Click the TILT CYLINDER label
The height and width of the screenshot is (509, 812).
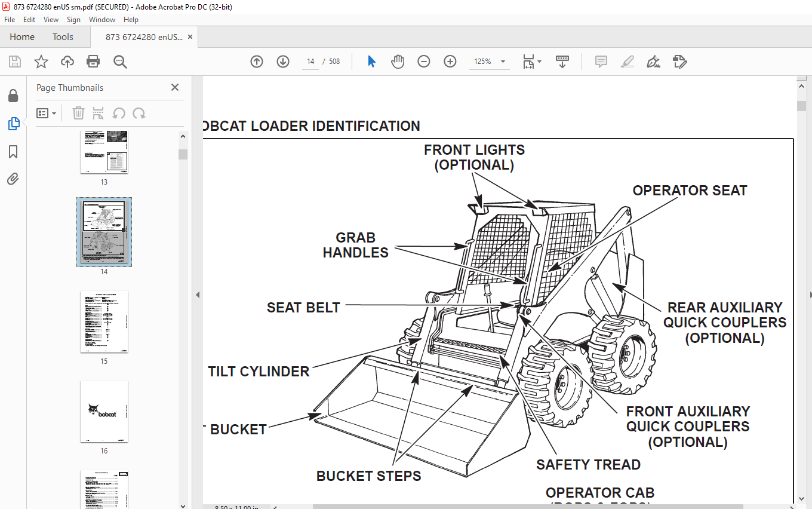(x=259, y=371)
